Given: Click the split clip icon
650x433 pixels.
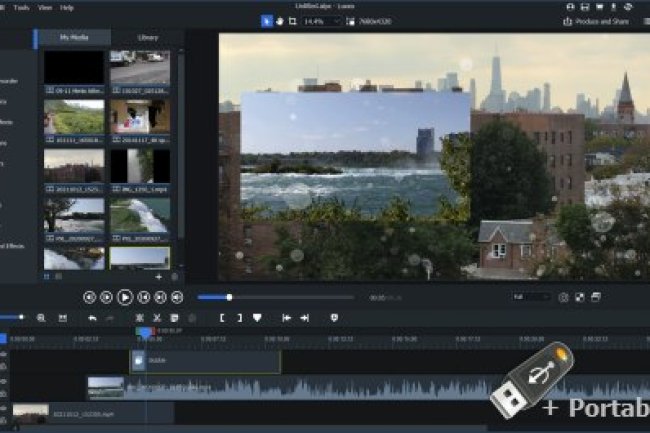Looking at the screenshot, I should pyautogui.click(x=140, y=318).
